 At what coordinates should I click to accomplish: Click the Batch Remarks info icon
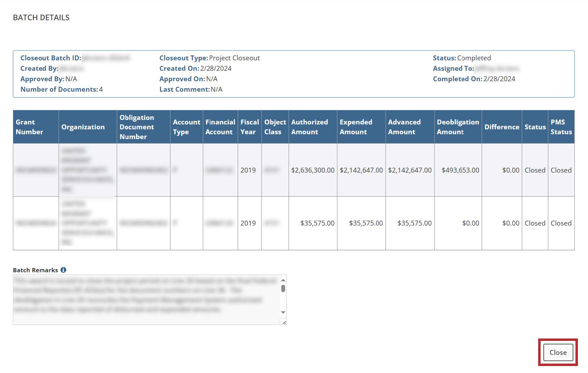(x=63, y=270)
